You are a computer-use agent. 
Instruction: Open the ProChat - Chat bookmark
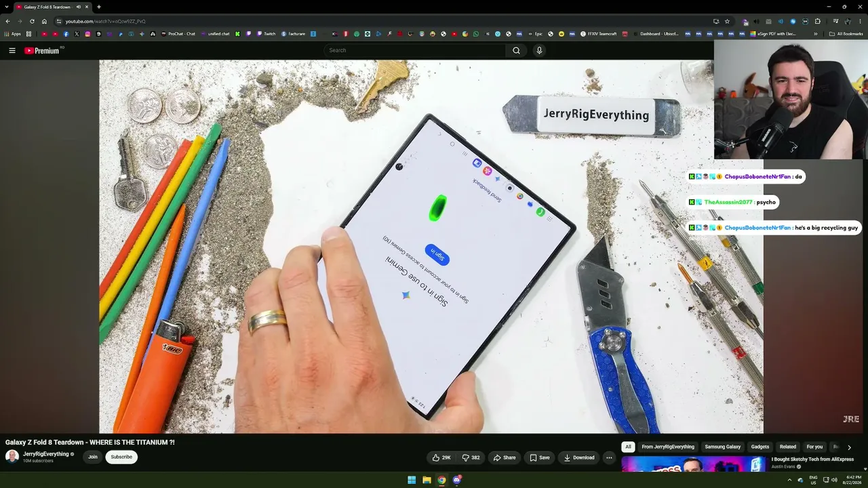178,34
